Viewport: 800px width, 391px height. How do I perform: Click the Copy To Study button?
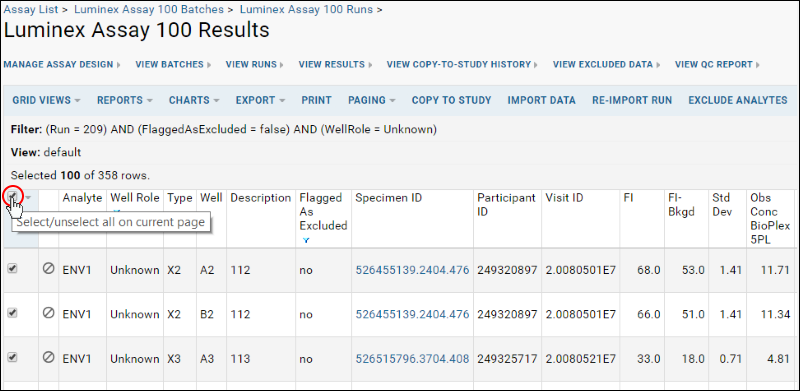tap(452, 100)
